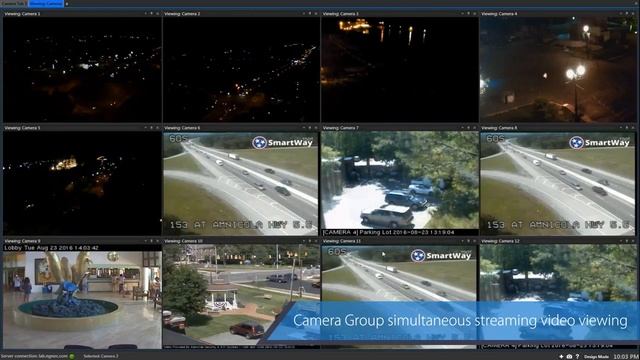Close the Viewing Camera 4 pane

(x=633, y=13)
